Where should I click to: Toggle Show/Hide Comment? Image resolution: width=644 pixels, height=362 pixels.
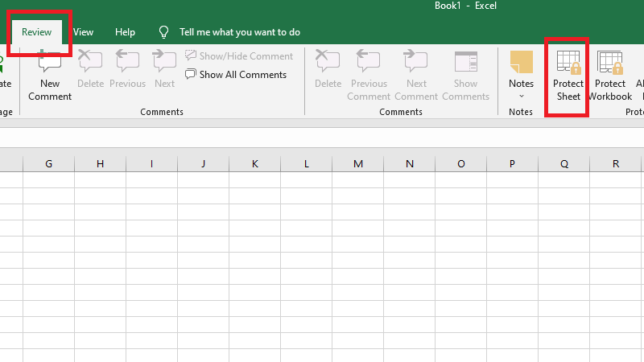[x=239, y=56]
